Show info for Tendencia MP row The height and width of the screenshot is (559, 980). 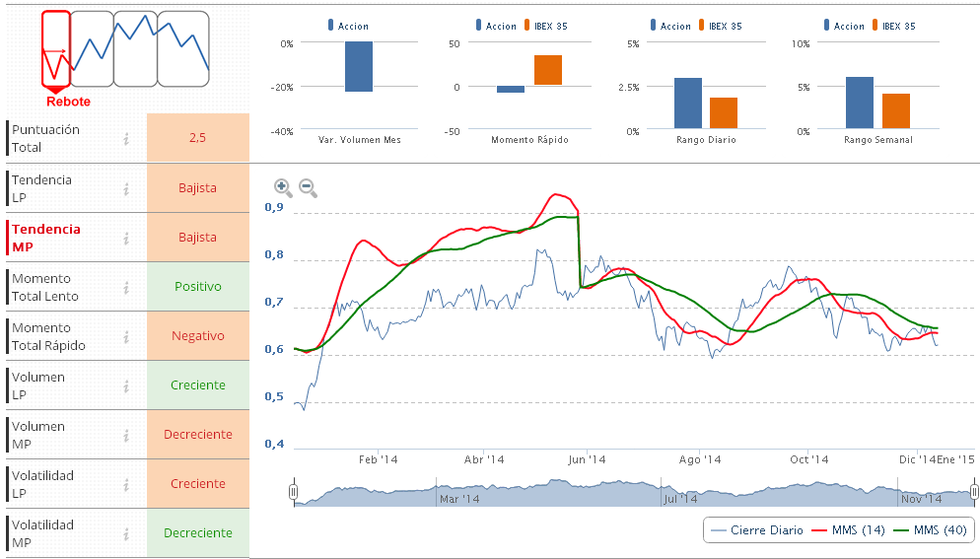126,238
